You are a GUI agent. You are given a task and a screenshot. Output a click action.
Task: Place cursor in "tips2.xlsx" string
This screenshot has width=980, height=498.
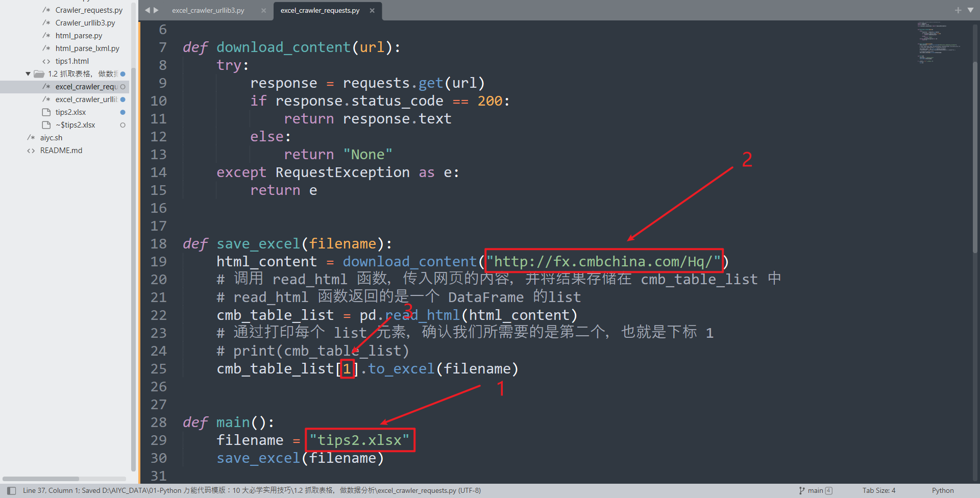359,440
